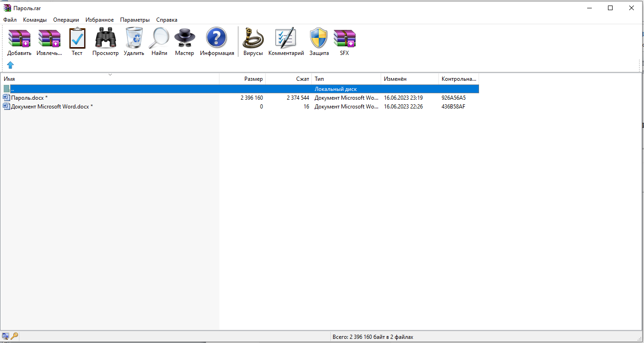Open the Найти magnifier search icon
The image size is (644, 343).
point(159,38)
